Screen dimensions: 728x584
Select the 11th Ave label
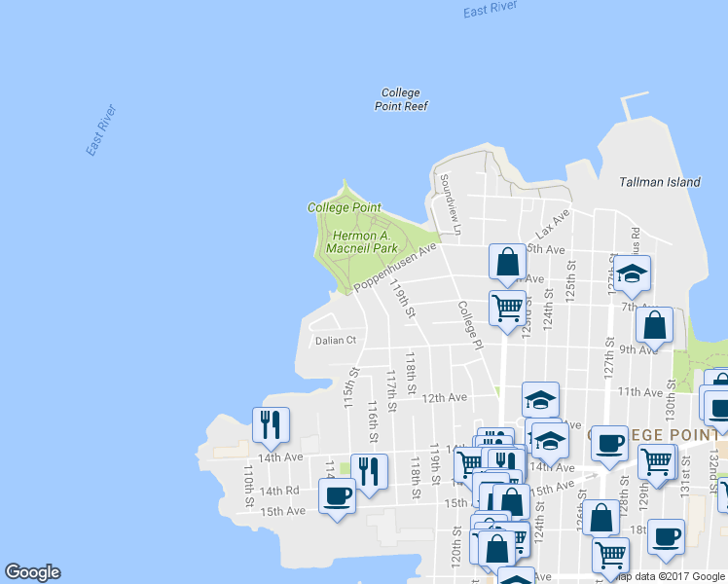(x=639, y=392)
